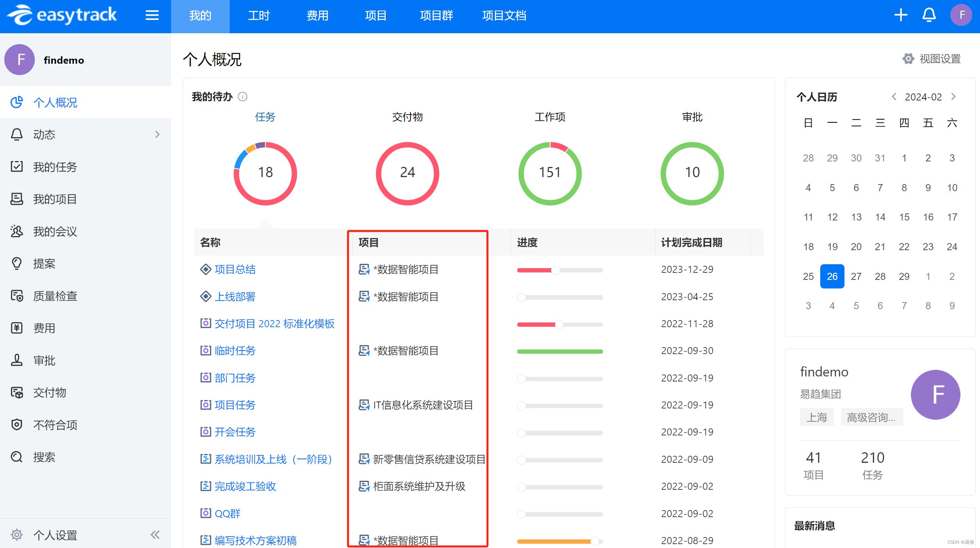Toggle the hamburger menu icon
Screen dimensions: 980x548
point(152,15)
